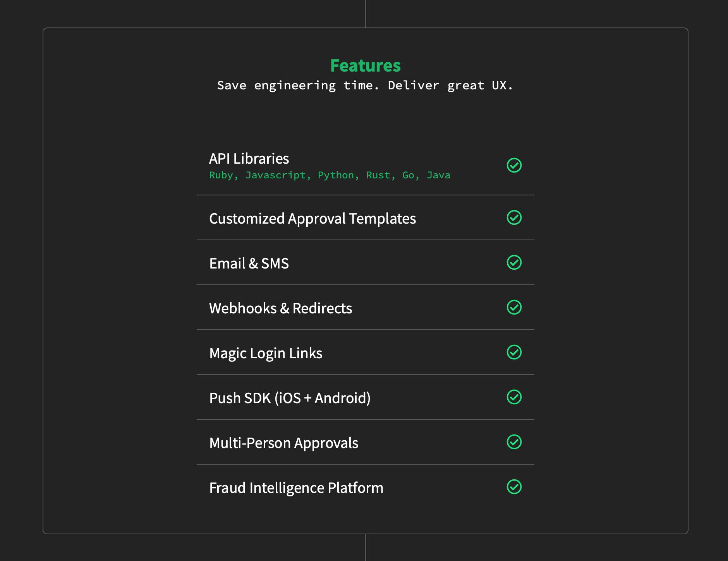Viewport: 728px width, 561px height.
Task: Click the Multi-Person Approvals label
Action: coord(283,443)
